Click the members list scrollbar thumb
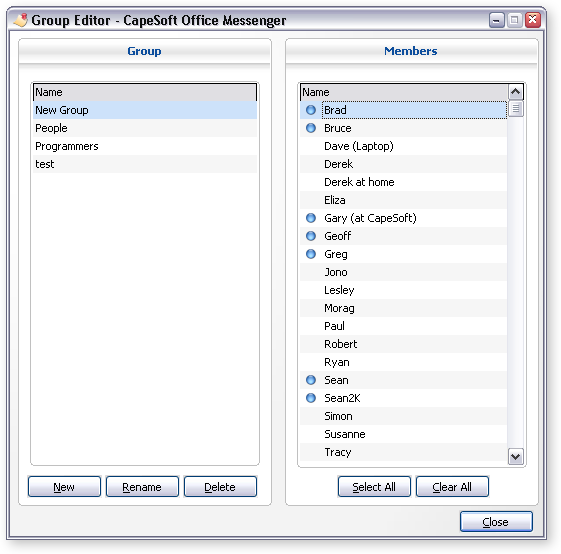The width and height of the screenshot is (561, 554). [516, 109]
